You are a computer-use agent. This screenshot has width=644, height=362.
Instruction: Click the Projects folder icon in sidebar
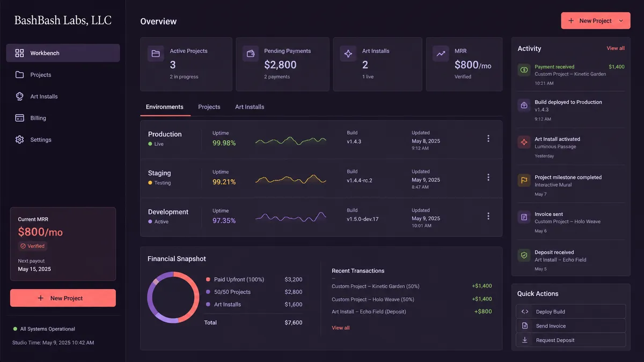click(x=19, y=75)
